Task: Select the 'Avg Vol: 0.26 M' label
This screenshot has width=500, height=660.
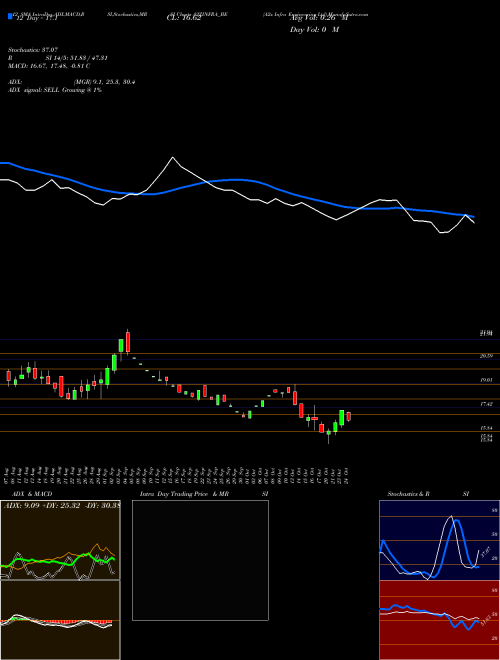Action: click(x=319, y=19)
